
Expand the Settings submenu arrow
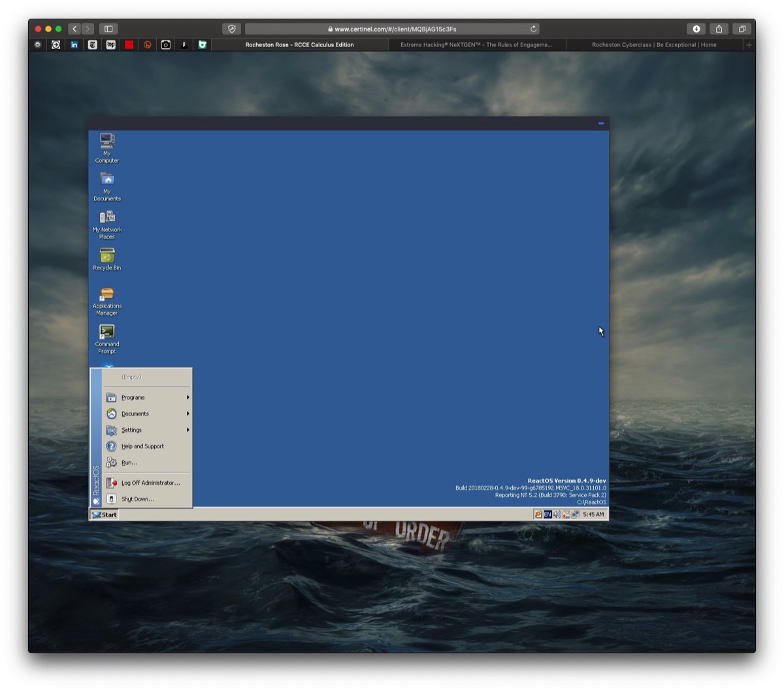188,430
